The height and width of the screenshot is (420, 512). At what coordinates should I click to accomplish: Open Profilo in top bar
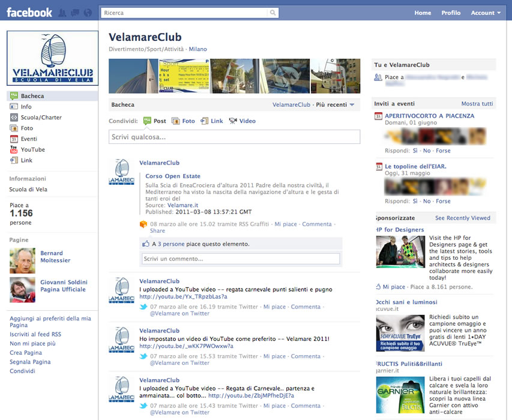tap(451, 13)
